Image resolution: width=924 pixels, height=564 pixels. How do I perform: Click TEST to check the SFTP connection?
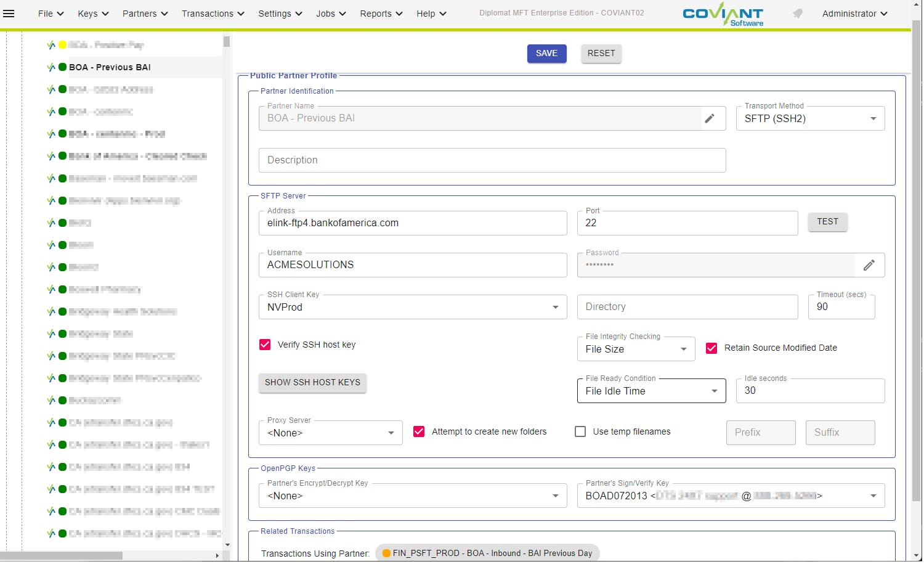[x=827, y=222]
